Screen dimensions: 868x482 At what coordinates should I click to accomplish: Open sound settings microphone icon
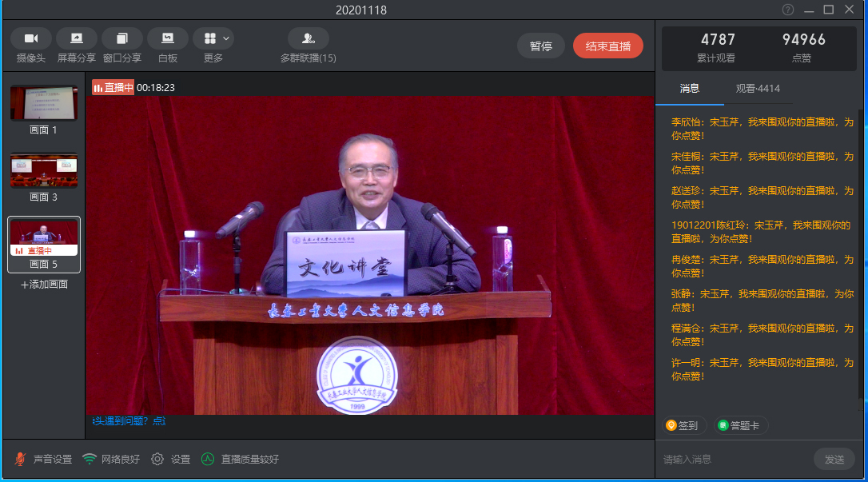tap(21, 459)
